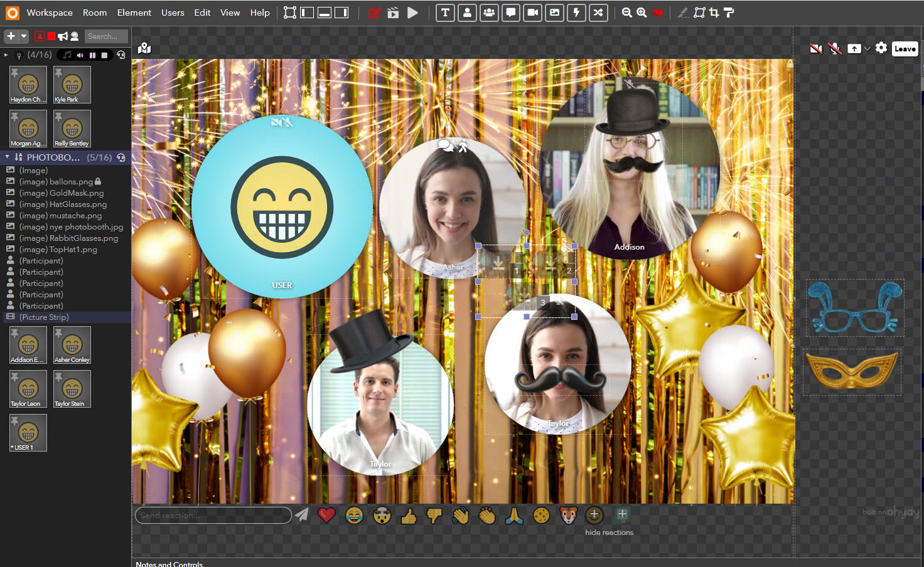Add a single participant element

(467, 13)
